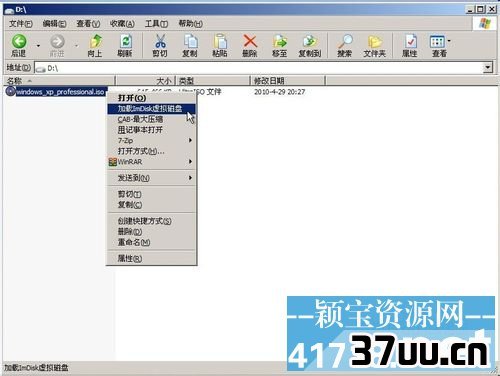Click the red X Delete icon
This screenshot has height=376, width=500.
pos(250,41)
